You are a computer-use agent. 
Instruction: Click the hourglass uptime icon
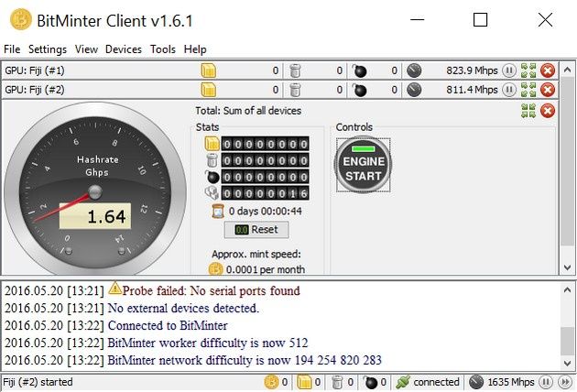click(x=218, y=211)
